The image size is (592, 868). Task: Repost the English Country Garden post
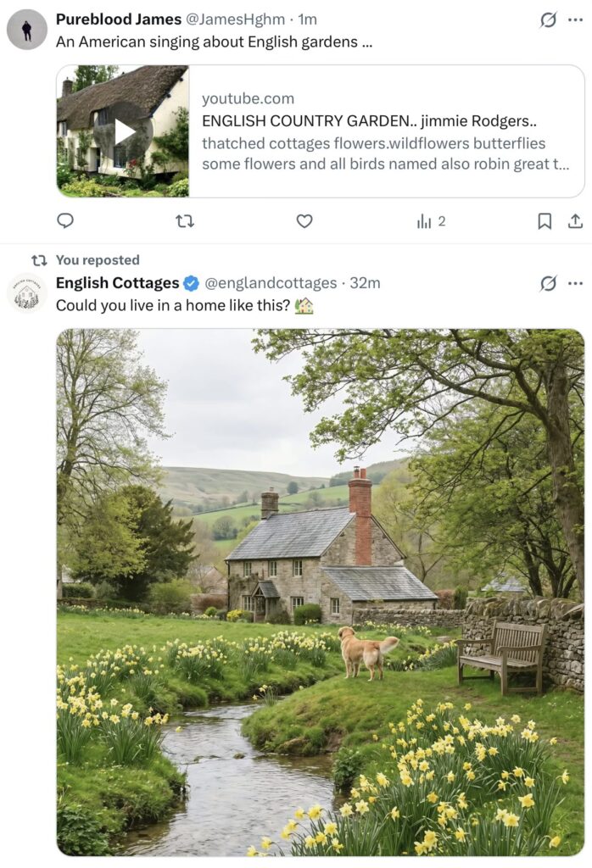tap(184, 221)
